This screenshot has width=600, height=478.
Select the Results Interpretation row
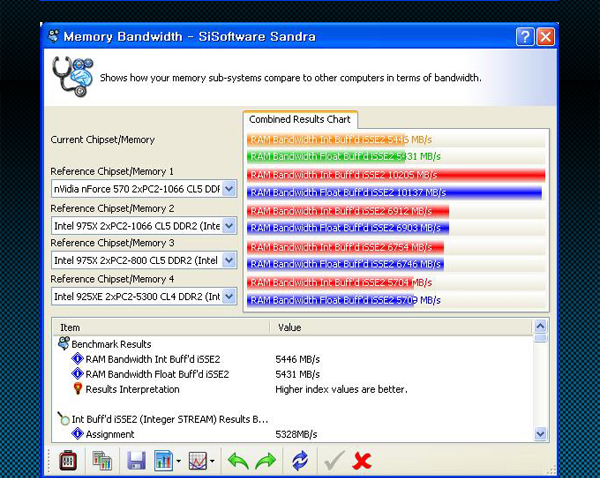click(x=292, y=389)
